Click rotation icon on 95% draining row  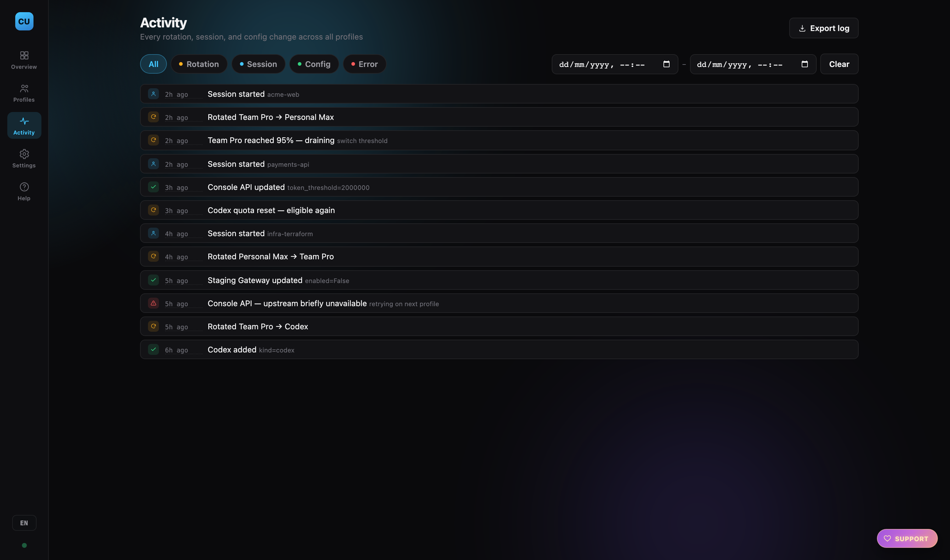[153, 140]
